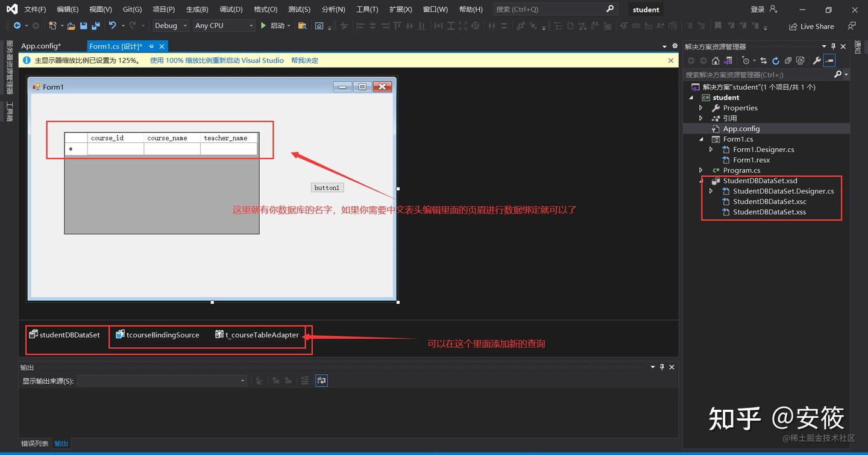
Task: Pin the Solution Explorer panel
Action: [x=833, y=46]
